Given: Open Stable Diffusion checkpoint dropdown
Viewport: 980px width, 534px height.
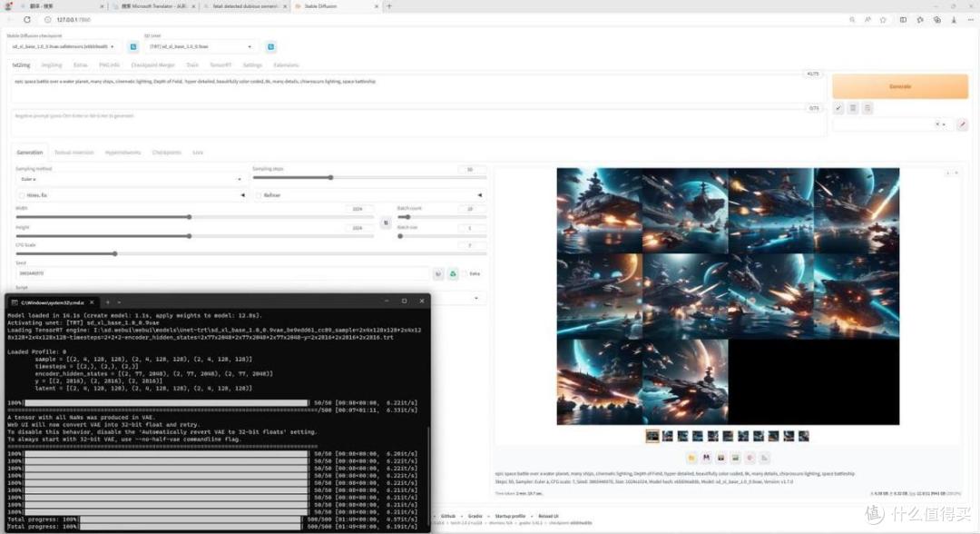Looking at the screenshot, I should 64,47.
